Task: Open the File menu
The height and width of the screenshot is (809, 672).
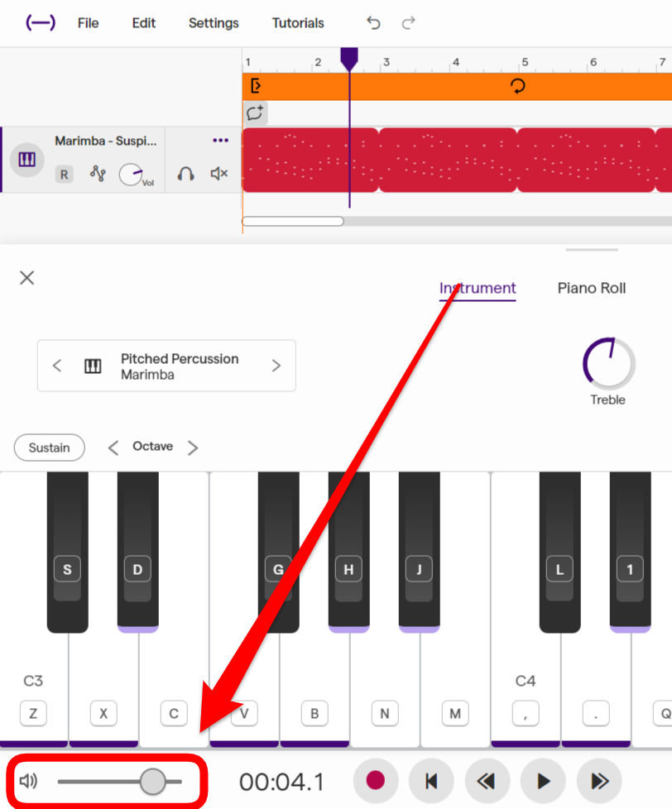Action: click(x=88, y=23)
